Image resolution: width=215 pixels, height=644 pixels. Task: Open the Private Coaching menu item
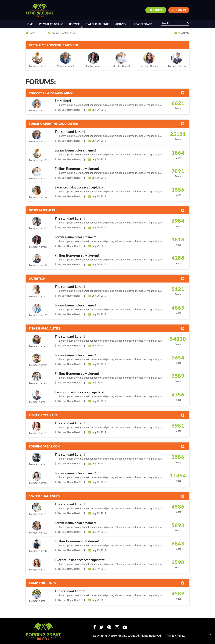(x=51, y=24)
